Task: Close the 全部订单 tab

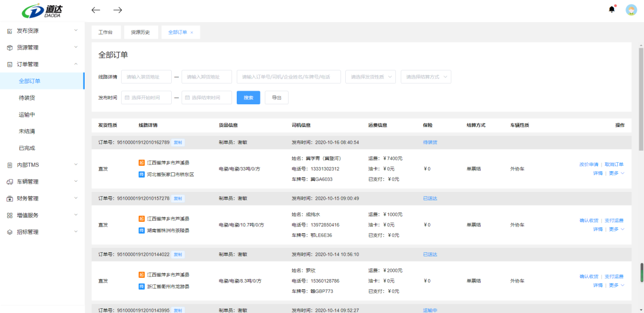Action: pyautogui.click(x=192, y=32)
